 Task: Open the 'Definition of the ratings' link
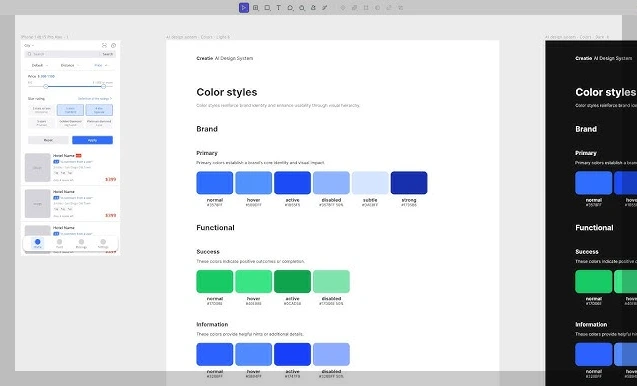tap(95, 99)
